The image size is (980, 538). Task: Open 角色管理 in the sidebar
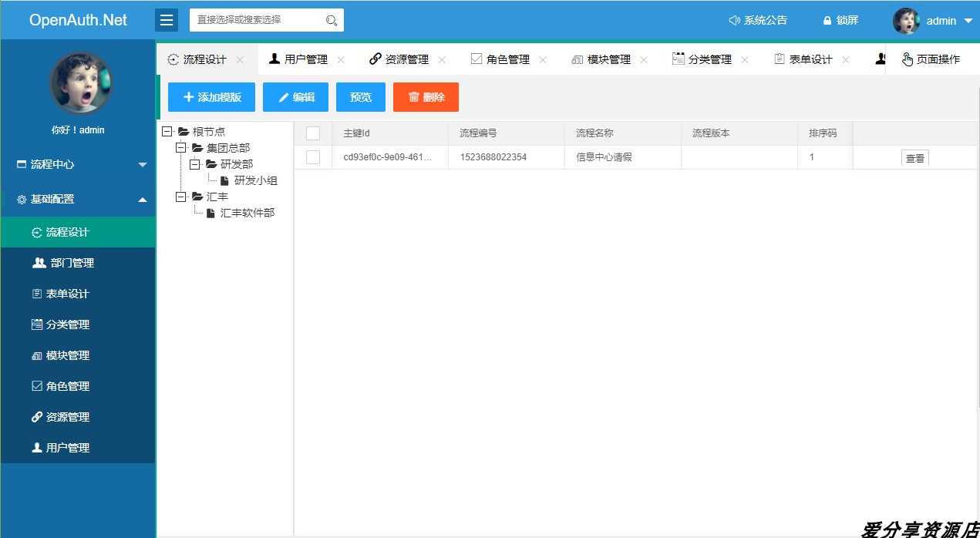pyautogui.click(x=78, y=386)
